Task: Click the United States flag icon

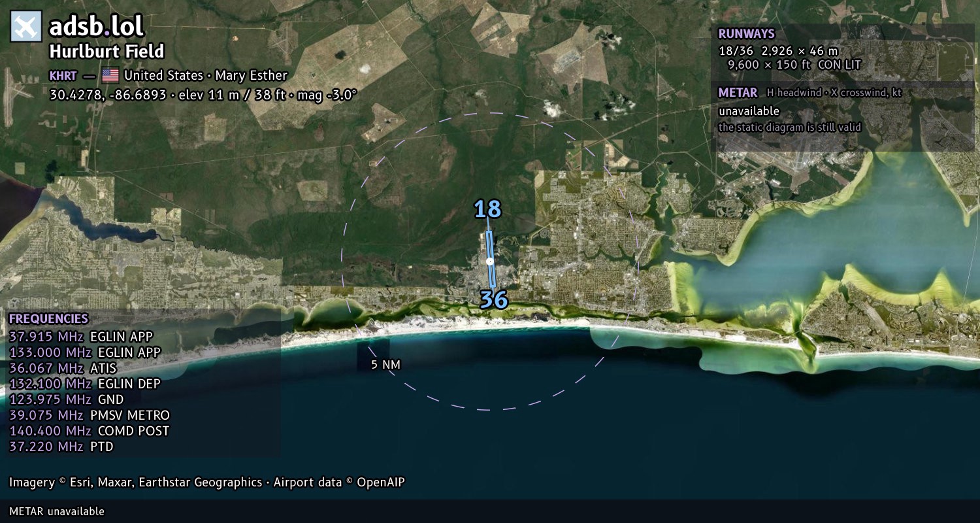Action: (110, 75)
